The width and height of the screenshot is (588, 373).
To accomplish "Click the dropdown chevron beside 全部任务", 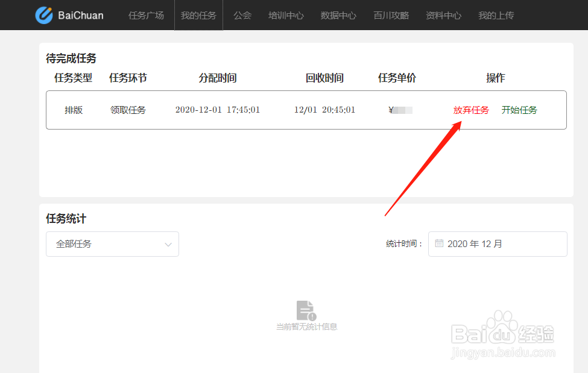I will click(168, 245).
